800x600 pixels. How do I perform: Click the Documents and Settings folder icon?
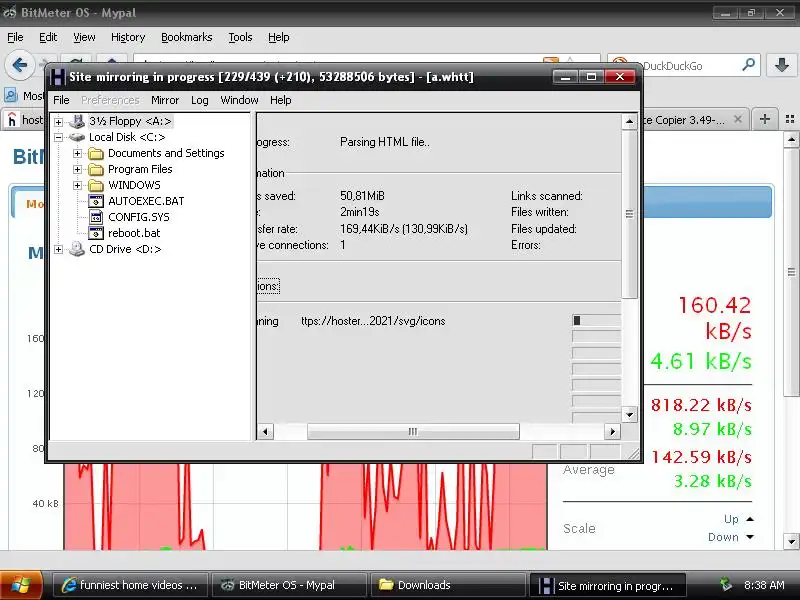tap(96, 153)
